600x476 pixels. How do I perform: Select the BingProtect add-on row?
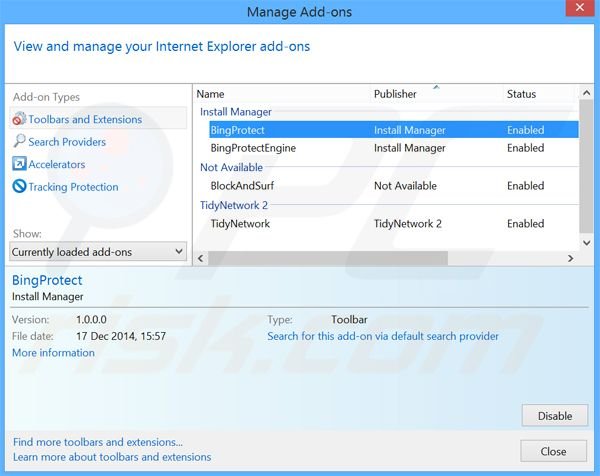[x=394, y=130]
